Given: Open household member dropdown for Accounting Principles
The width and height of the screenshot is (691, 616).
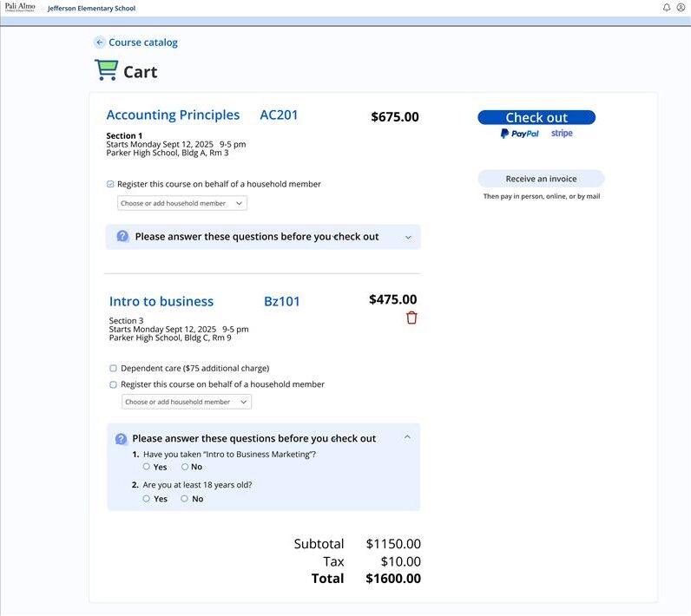Looking at the screenshot, I should [182, 203].
